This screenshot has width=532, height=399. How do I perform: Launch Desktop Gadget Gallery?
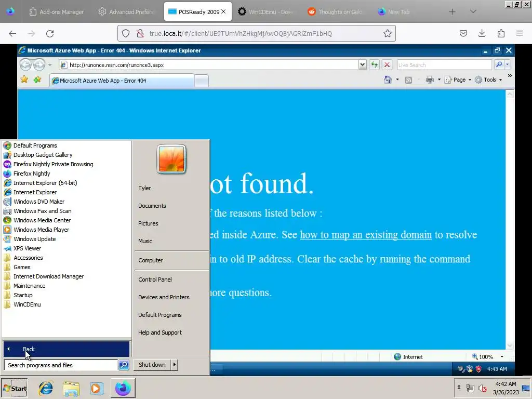(43, 155)
